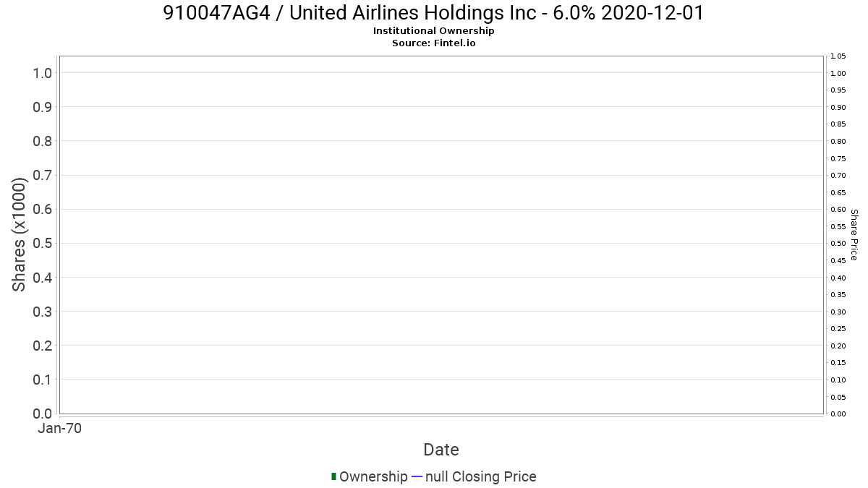Click the 0.50 tick on Share Price axis

[x=838, y=244]
